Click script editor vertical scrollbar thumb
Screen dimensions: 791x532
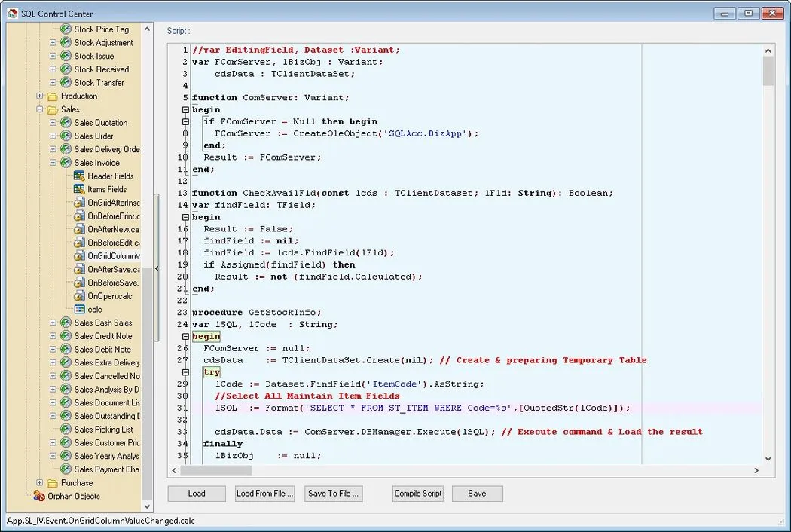click(768, 71)
